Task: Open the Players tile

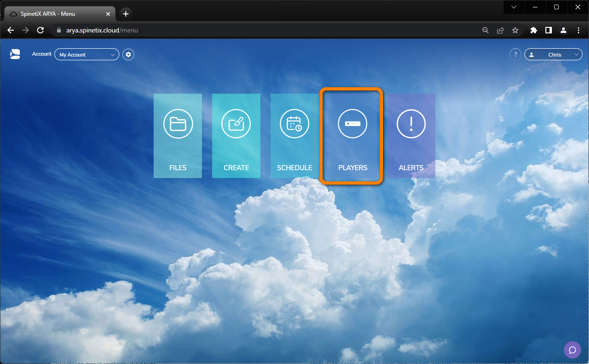Action: point(353,136)
